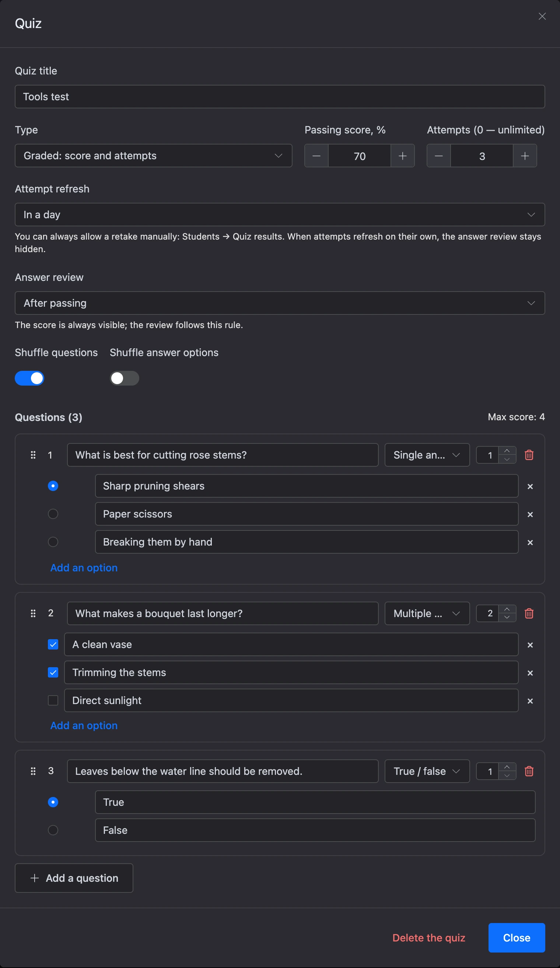This screenshot has height=968, width=560.
Task: Remove the 'Trimming the stems' option
Action: coord(530,673)
